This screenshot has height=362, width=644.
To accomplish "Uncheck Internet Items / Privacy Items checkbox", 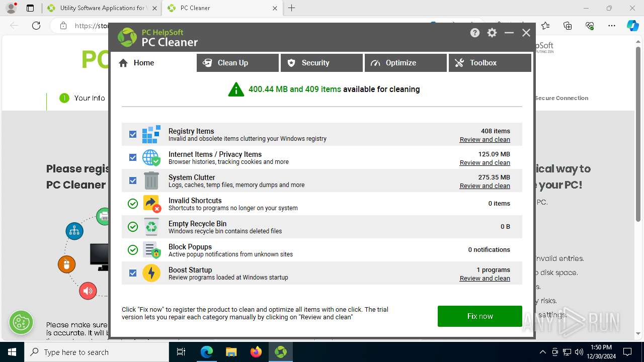I will point(133,157).
